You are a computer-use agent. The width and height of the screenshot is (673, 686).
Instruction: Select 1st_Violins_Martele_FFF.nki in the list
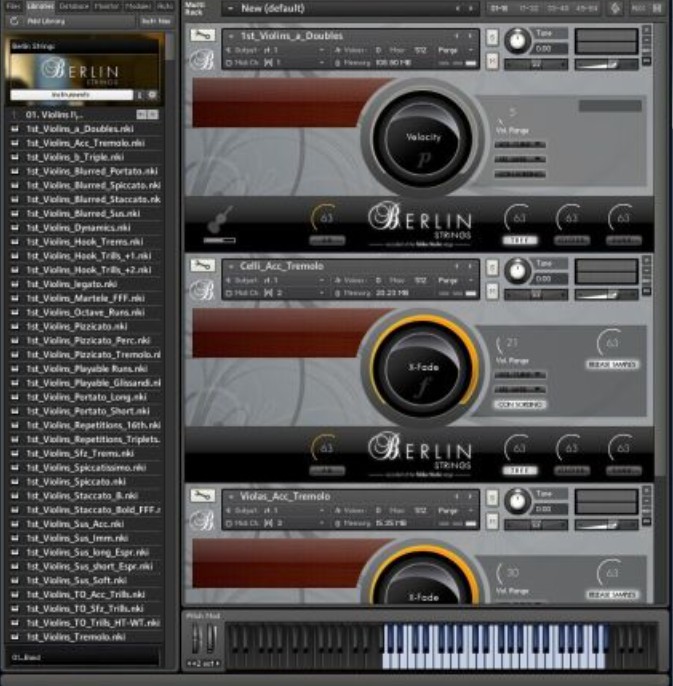click(x=85, y=298)
